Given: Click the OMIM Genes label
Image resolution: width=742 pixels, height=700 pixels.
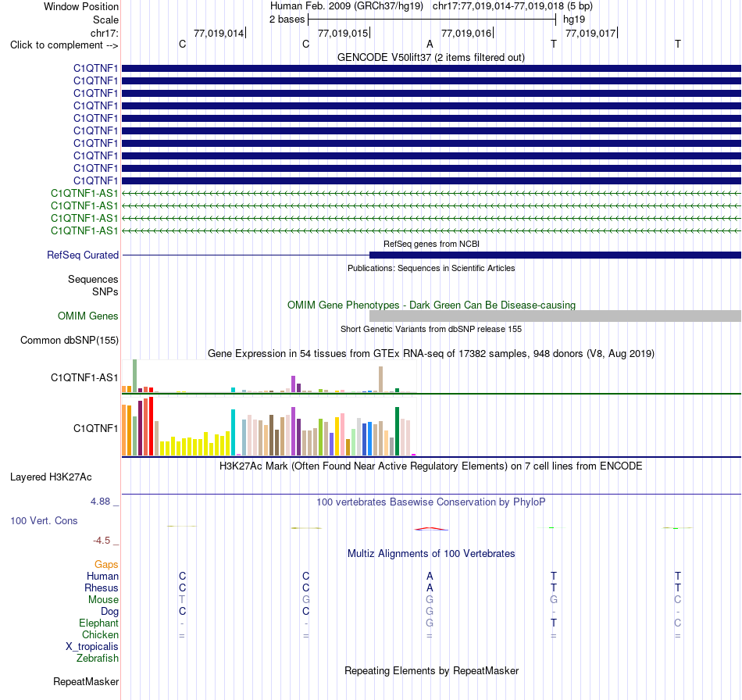Looking at the screenshot, I should pos(88,316).
